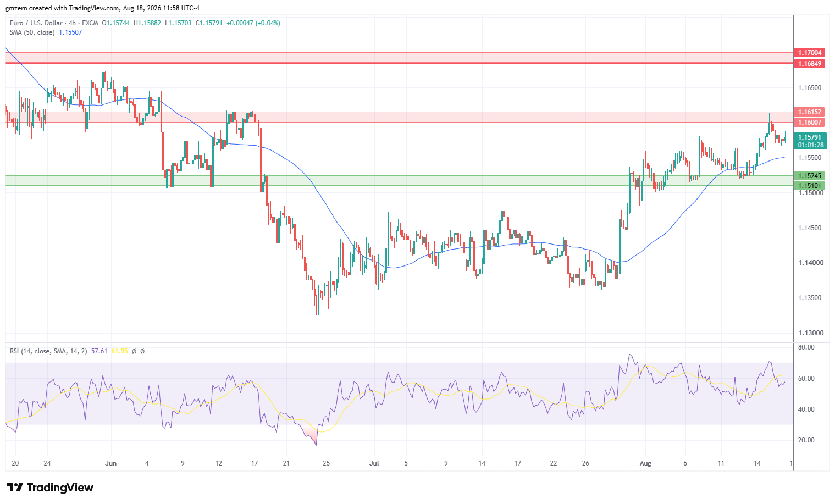The image size is (835, 504).
Task: Click the 40.00 level on RSI axis
Action: pos(806,409)
